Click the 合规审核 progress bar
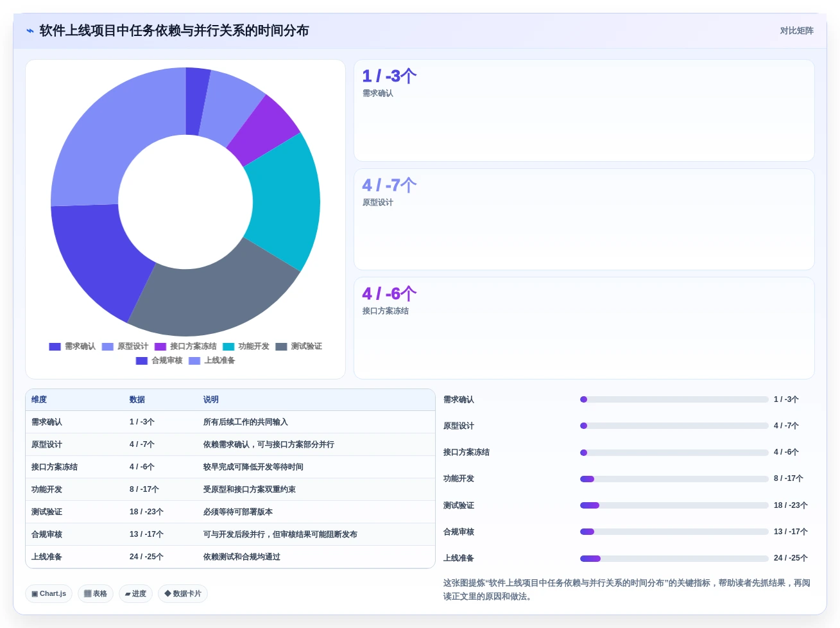Image resolution: width=840 pixels, height=628 pixels. 674,532
